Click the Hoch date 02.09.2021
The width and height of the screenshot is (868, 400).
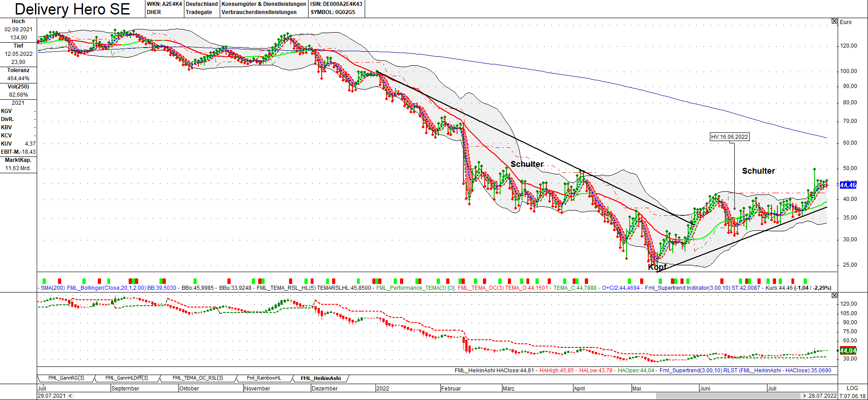[19, 29]
